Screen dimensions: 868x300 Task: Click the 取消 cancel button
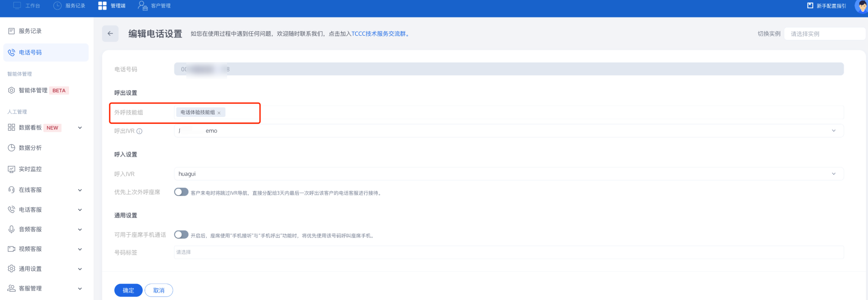pyautogui.click(x=159, y=290)
